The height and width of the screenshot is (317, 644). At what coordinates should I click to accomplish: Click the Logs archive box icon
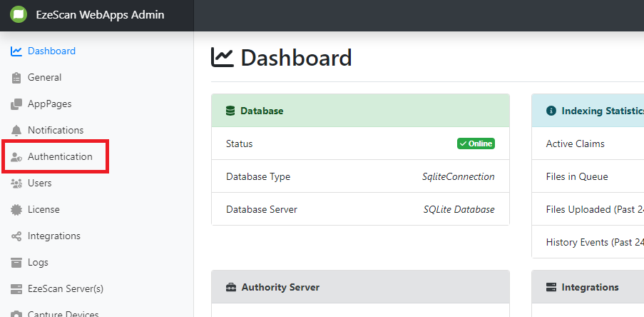point(16,263)
